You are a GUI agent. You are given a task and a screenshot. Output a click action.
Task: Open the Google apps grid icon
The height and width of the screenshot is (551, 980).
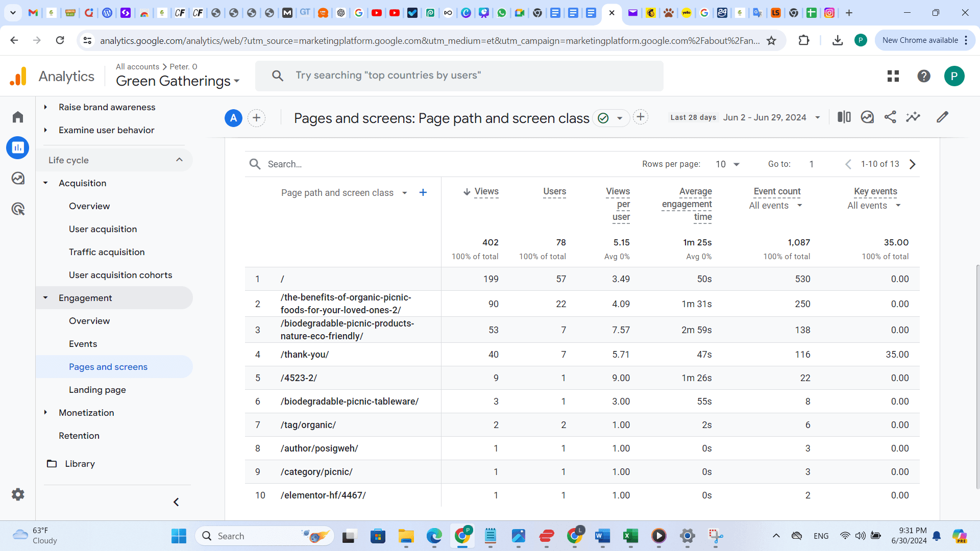[x=893, y=76]
